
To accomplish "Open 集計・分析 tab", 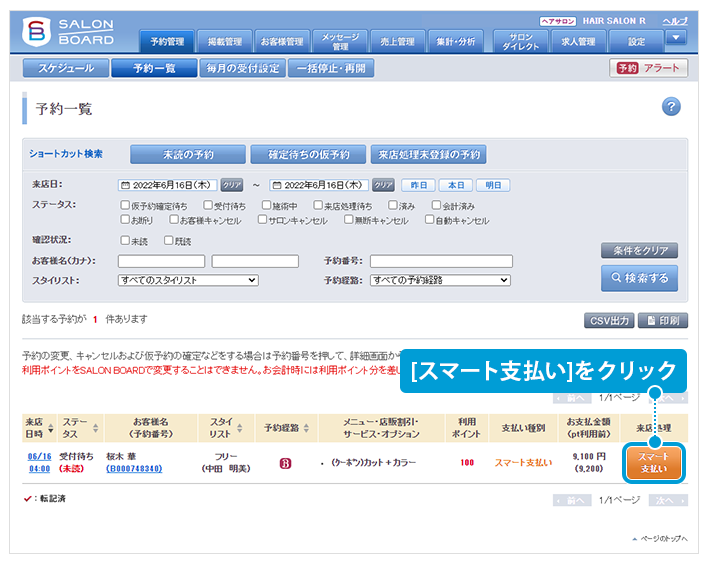I will tap(456, 42).
